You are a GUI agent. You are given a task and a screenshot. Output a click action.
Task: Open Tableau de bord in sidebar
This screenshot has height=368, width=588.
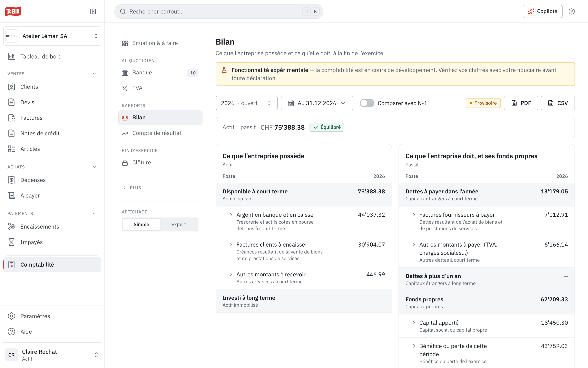point(52,56)
